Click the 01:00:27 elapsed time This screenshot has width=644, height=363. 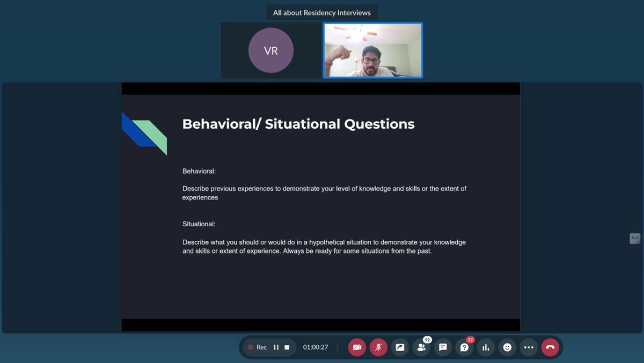pyautogui.click(x=316, y=347)
